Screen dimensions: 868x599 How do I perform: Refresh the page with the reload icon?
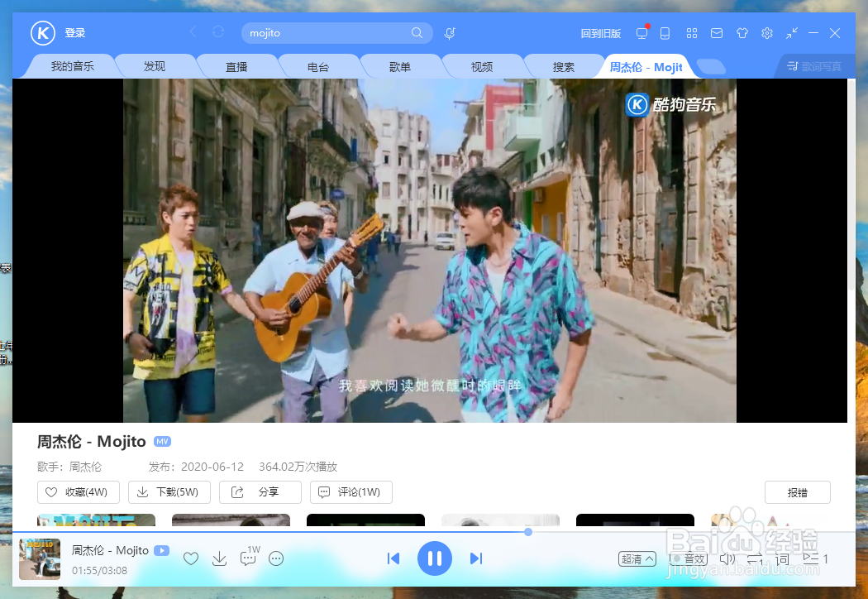click(x=218, y=32)
